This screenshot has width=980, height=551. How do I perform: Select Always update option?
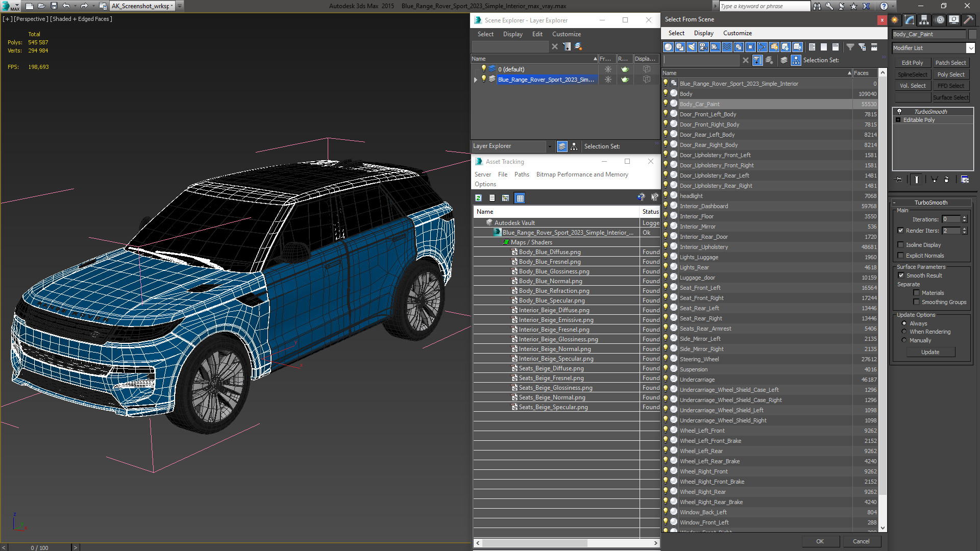tap(904, 323)
